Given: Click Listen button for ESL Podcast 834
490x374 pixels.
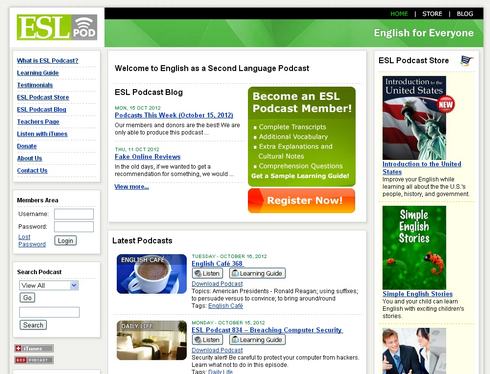Looking at the screenshot, I should (207, 340).
